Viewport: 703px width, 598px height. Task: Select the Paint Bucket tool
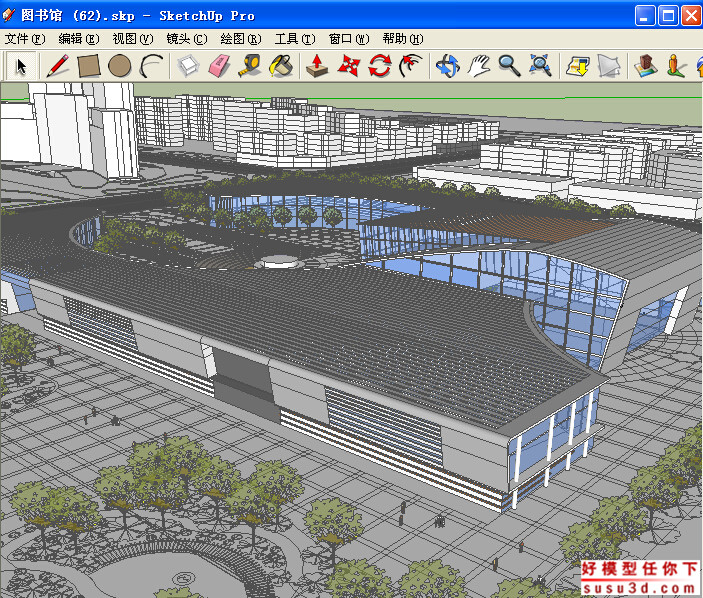pyautogui.click(x=281, y=66)
